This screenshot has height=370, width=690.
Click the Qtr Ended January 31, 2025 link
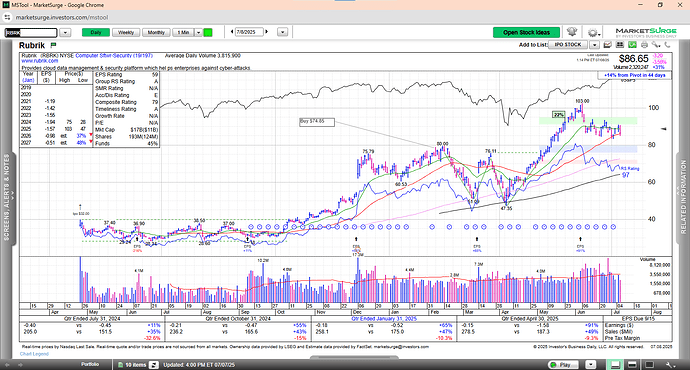[x=385, y=319]
